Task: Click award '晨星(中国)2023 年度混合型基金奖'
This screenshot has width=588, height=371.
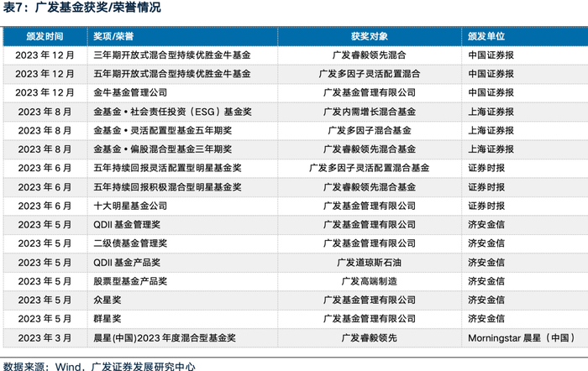Action: coord(165,337)
